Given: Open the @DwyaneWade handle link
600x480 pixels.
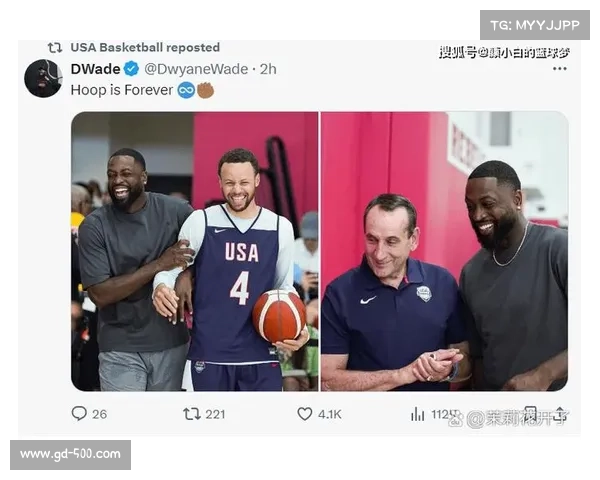Looking at the screenshot, I should 196,69.
